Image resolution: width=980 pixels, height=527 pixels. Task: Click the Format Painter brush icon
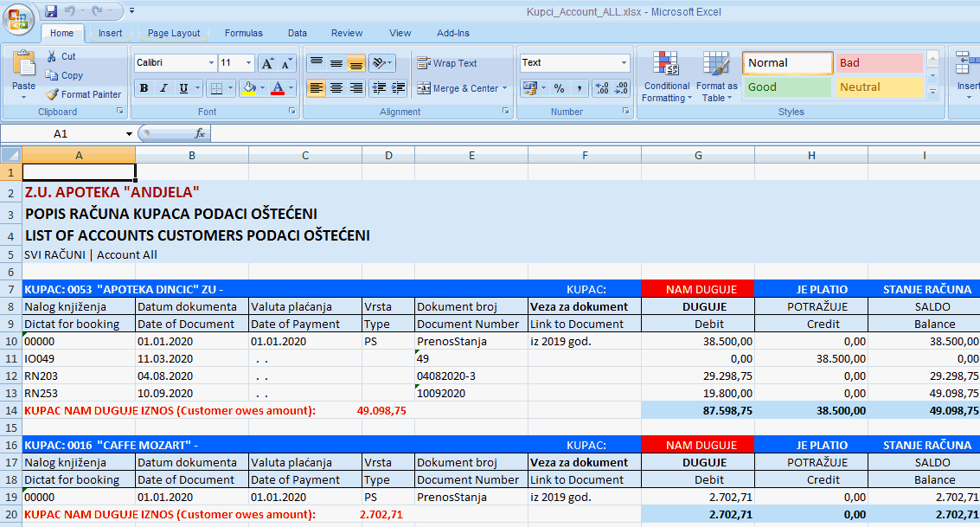52,94
